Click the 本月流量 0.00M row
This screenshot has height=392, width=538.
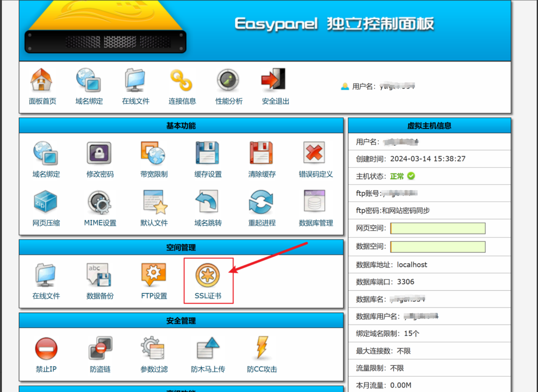click(430, 385)
